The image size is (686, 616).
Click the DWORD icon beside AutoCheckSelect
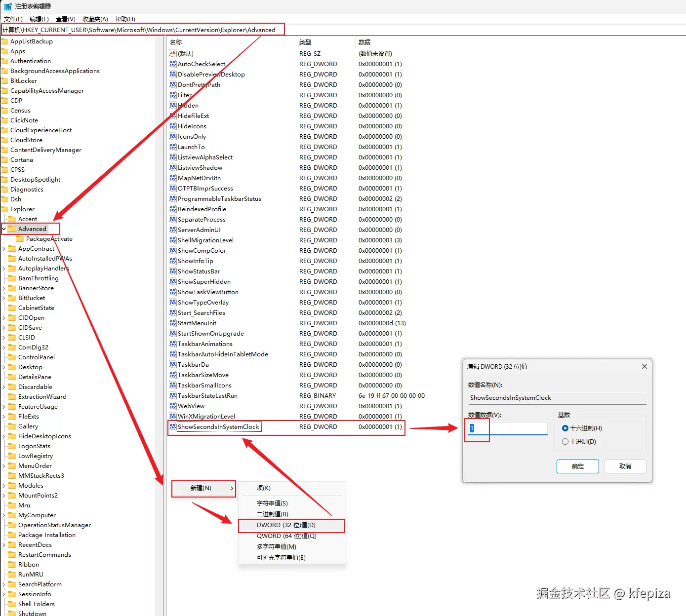pyautogui.click(x=173, y=64)
